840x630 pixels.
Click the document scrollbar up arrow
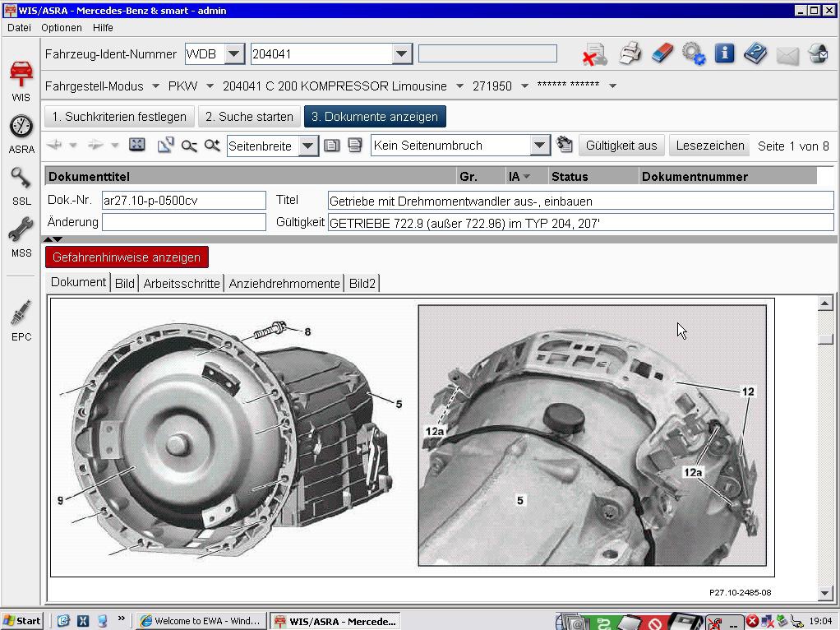(x=825, y=303)
